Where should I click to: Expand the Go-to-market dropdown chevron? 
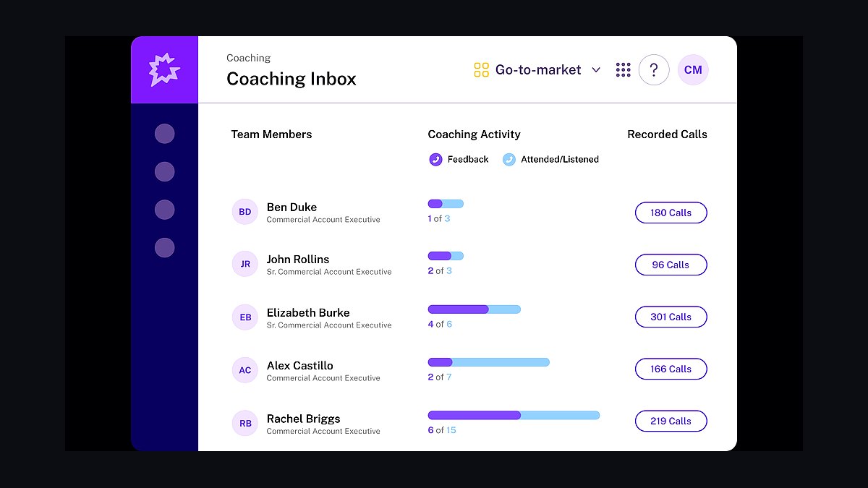(x=596, y=70)
